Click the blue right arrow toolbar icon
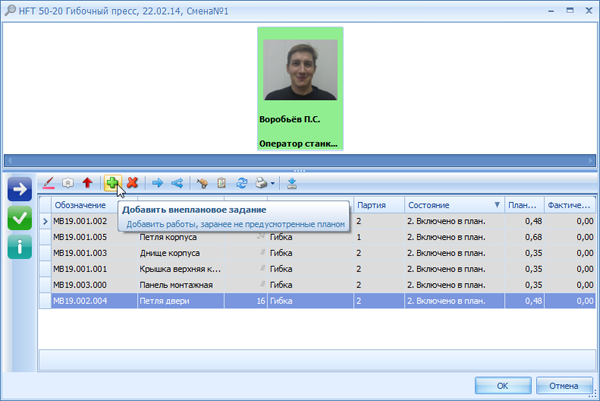Viewport: 600px width, 401px height. pyautogui.click(x=157, y=183)
